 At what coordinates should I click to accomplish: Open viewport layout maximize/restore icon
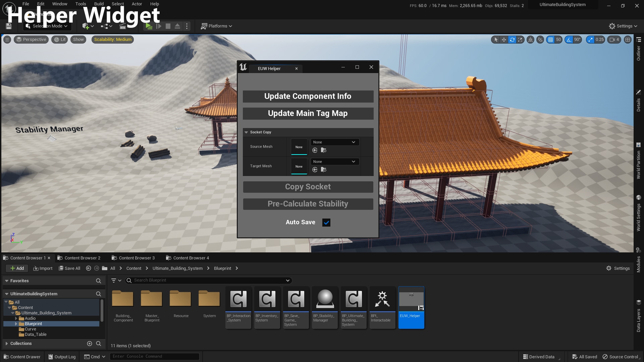pos(628,40)
